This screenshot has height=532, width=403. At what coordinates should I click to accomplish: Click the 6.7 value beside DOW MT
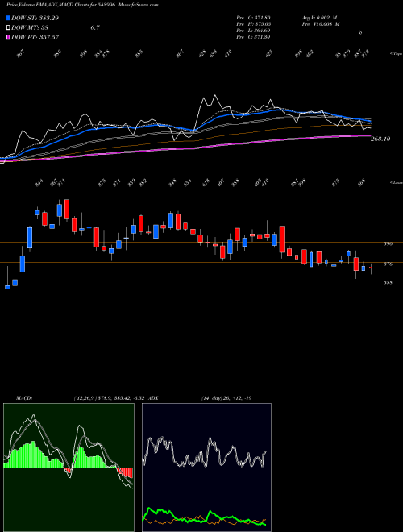tap(95, 28)
